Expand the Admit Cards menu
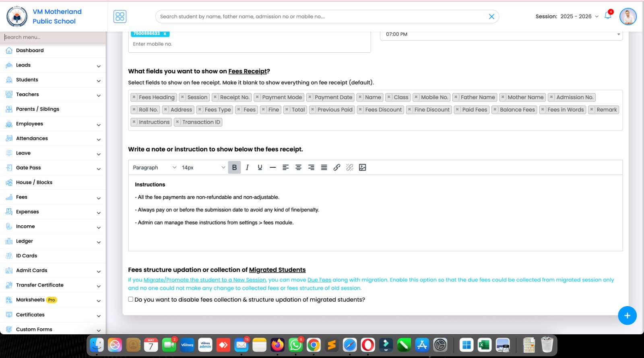 click(x=99, y=272)
